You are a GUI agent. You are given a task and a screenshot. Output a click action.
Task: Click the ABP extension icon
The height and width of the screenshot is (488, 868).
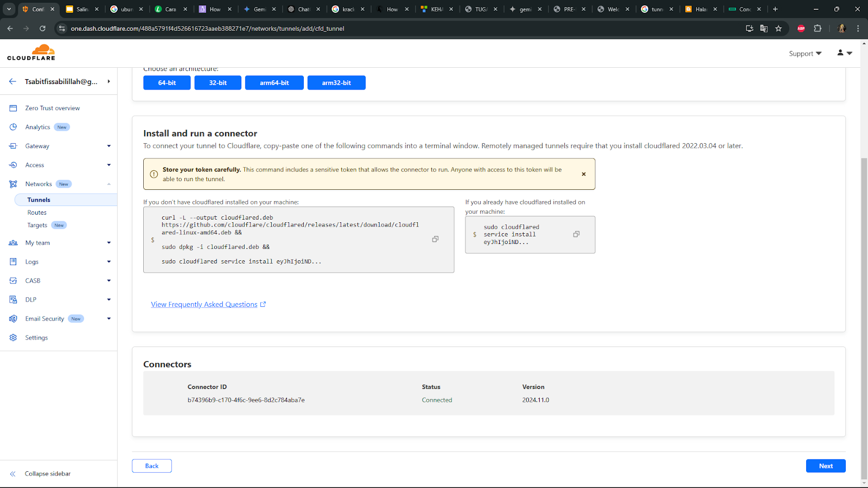[x=801, y=29]
